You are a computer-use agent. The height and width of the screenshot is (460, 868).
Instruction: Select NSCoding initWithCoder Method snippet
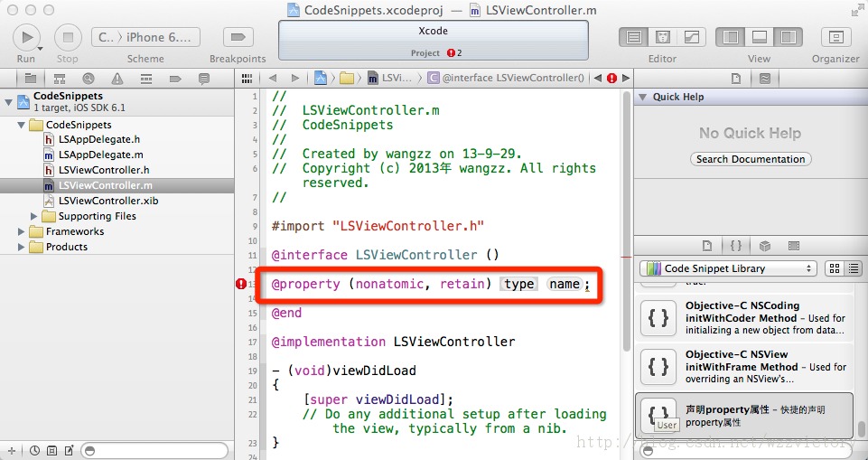coord(744,318)
